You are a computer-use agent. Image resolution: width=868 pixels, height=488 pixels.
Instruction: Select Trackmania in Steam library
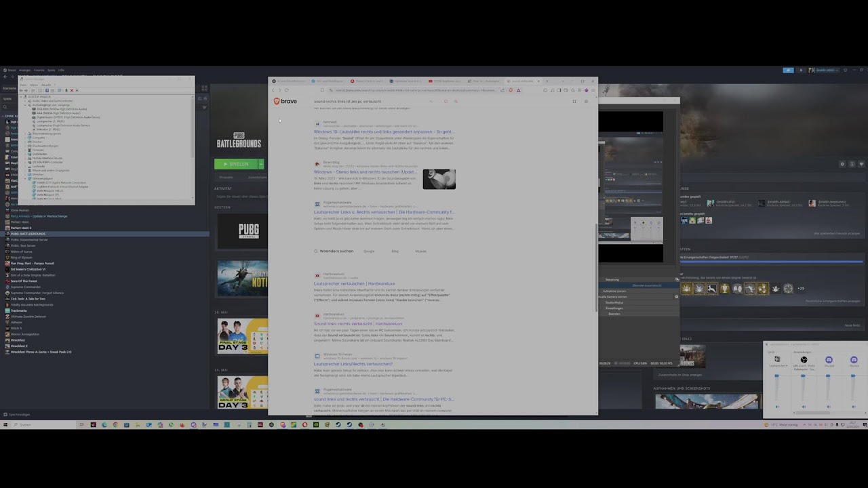click(20, 310)
